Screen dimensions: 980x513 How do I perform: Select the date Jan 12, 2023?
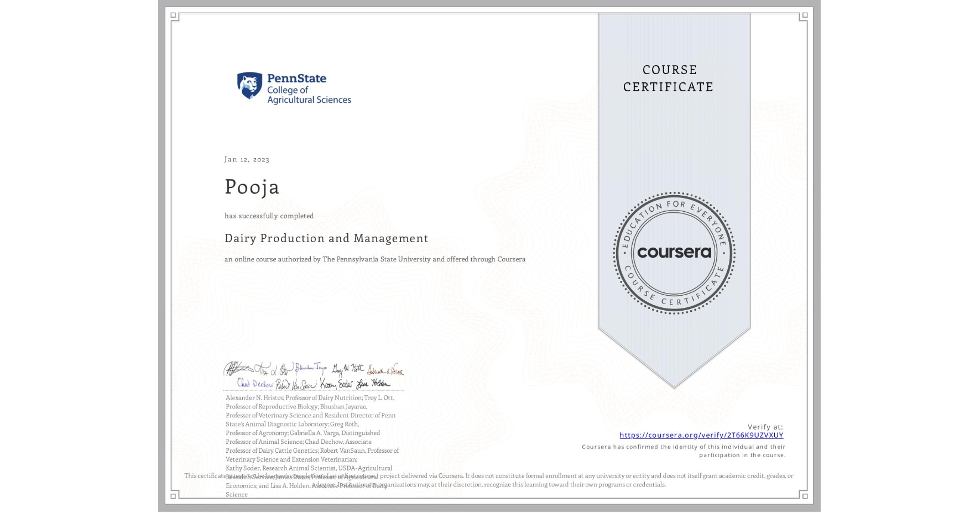click(x=247, y=159)
